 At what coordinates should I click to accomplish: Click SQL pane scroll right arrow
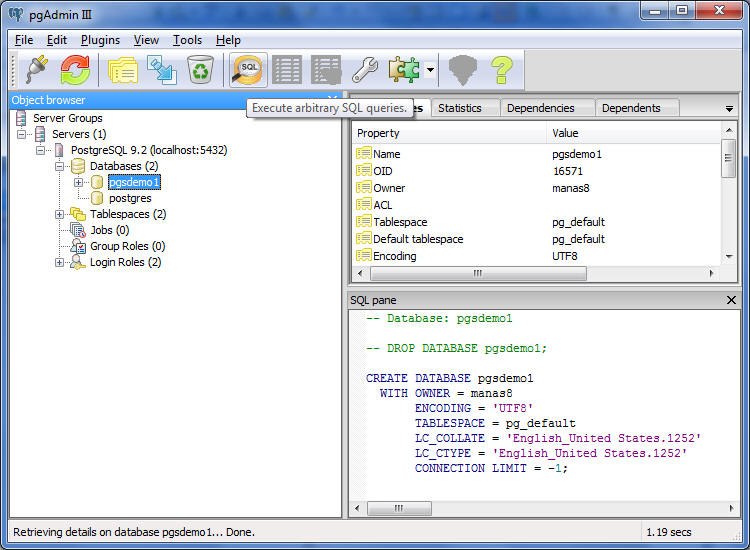[x=731, y=508]
